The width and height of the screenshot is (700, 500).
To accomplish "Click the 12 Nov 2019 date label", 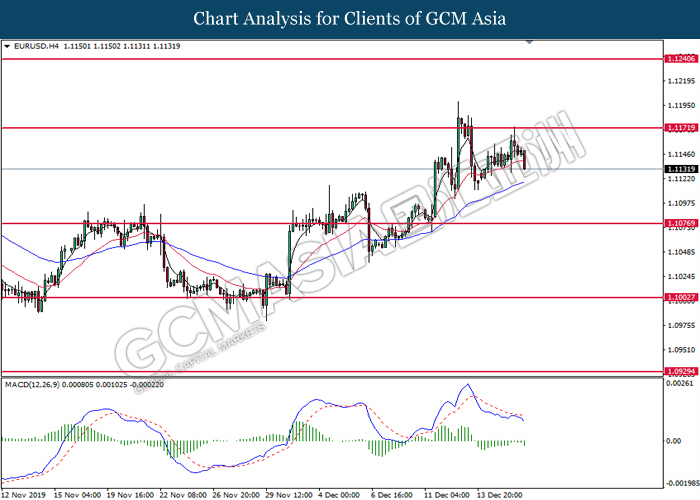I will [24, 493].
